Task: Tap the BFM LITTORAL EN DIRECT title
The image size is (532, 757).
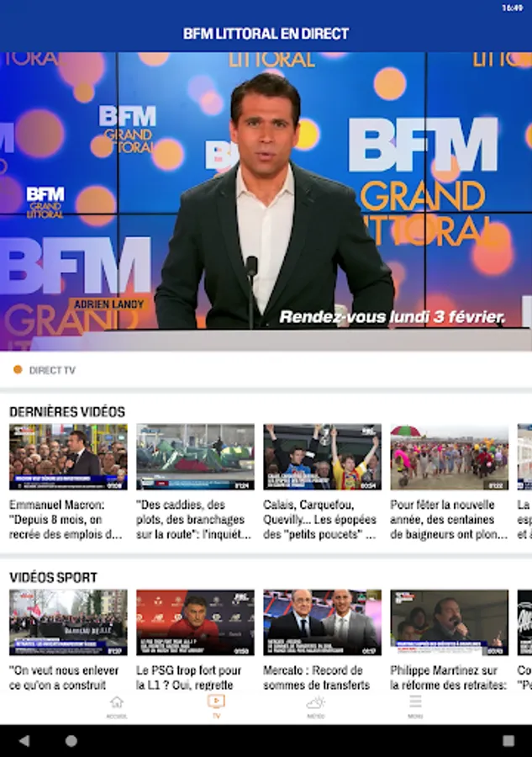Action: (x=266, y=34)
